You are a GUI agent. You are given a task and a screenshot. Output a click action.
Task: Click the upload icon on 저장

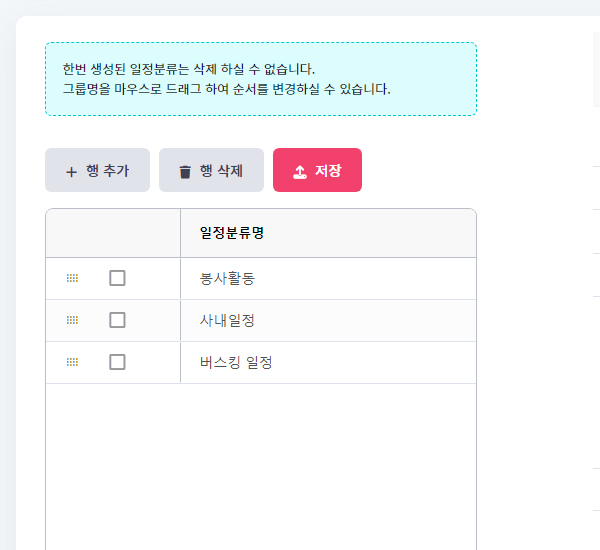pos(300,171)
